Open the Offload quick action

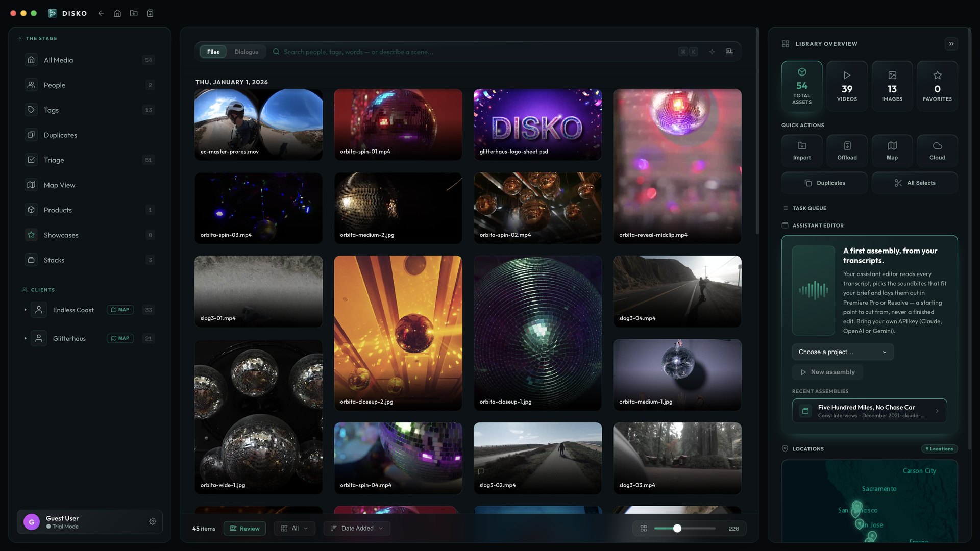(847, 151)
